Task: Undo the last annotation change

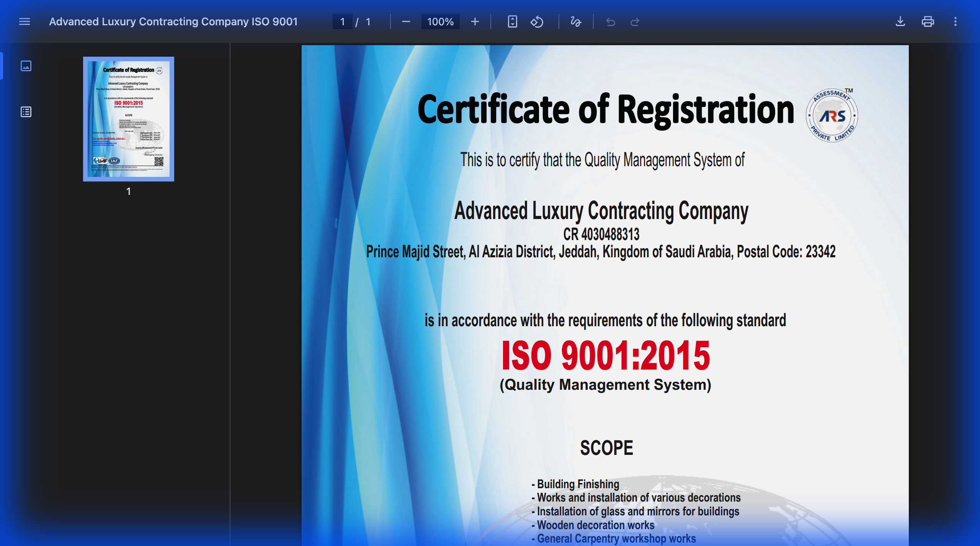Action: click(x=611, y=22)
